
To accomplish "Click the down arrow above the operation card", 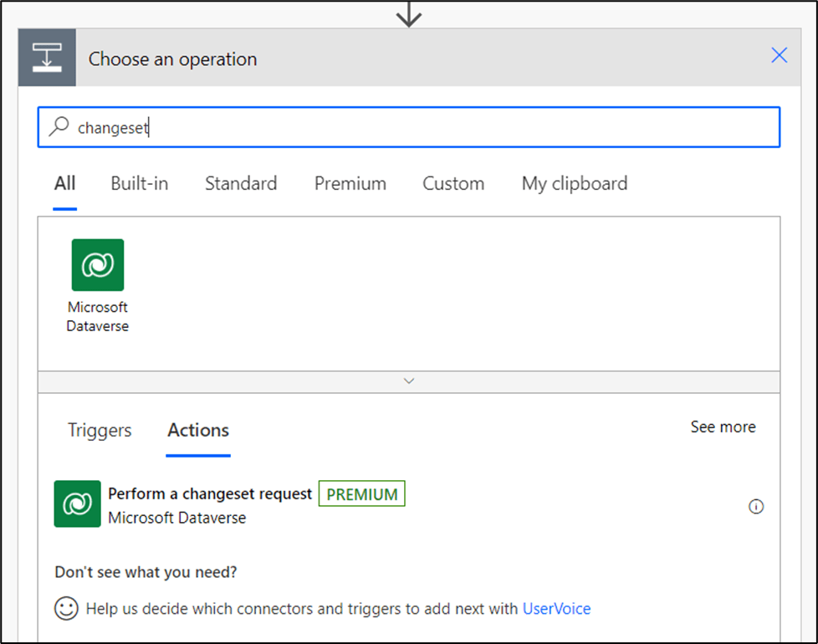I will pyautogui.click(x=409, y=14).
